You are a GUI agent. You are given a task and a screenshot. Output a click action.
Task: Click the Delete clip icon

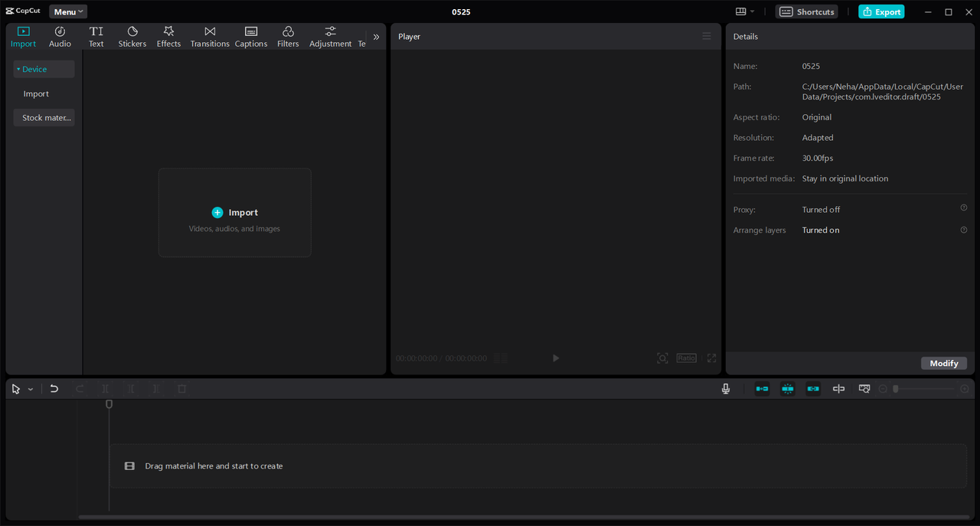coord(182,389)
